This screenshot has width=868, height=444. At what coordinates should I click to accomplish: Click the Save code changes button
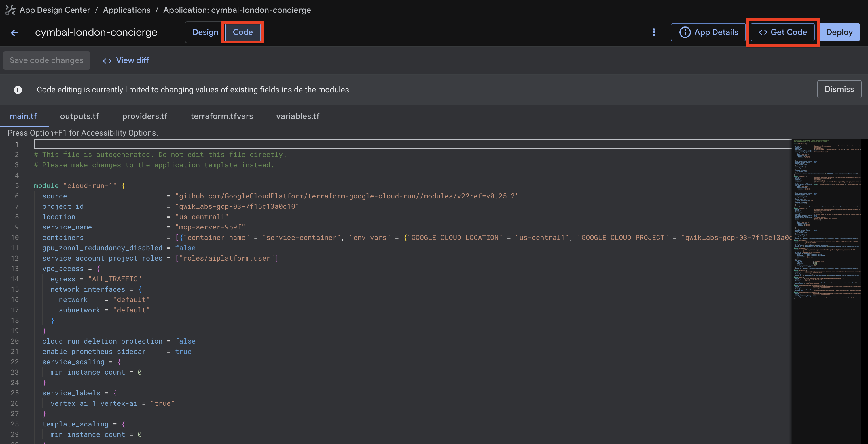tap(46, 61)
